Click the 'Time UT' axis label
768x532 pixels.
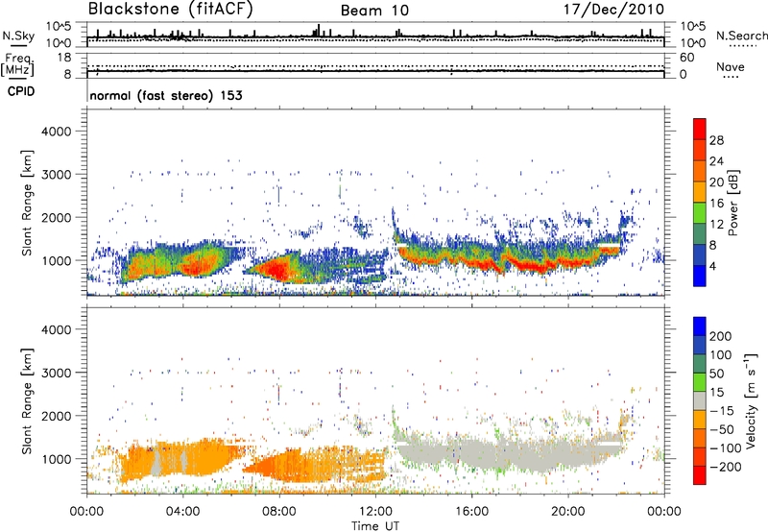(x=375, y=525)
